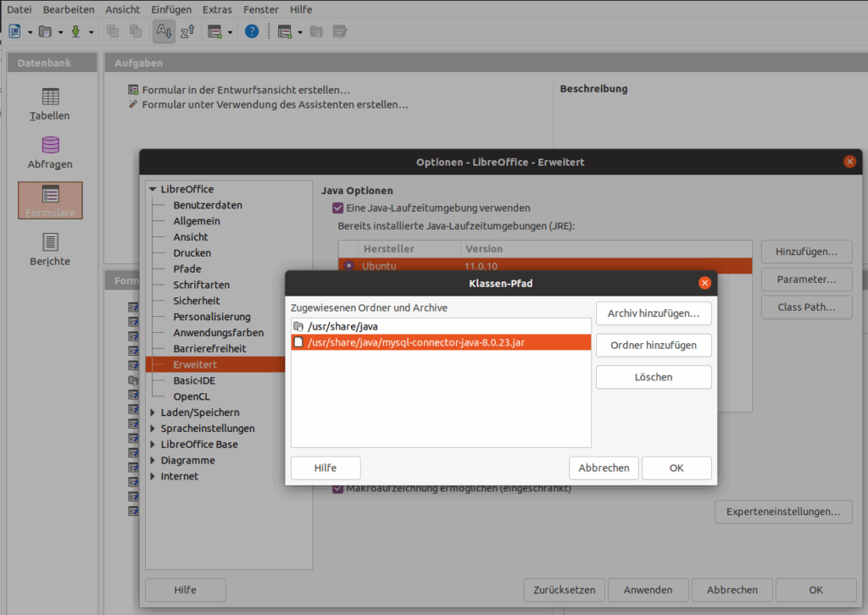This screenshot has width=868, height=615.
Task: Click the Save green arrow icon
Action: tap(75, 31)
